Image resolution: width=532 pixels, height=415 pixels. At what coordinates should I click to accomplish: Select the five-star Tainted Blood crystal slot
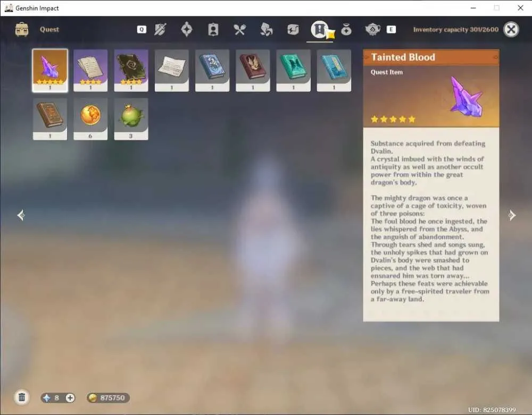(50, 71)
